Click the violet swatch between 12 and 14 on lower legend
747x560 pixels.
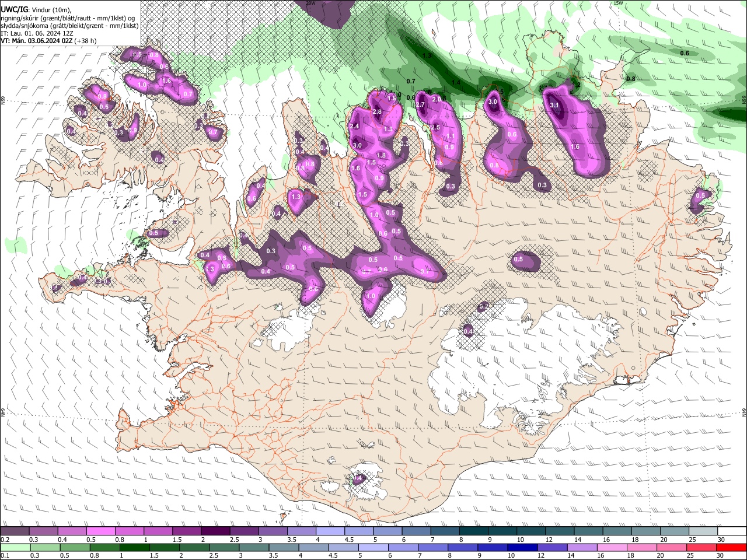[x=552, y=548]
